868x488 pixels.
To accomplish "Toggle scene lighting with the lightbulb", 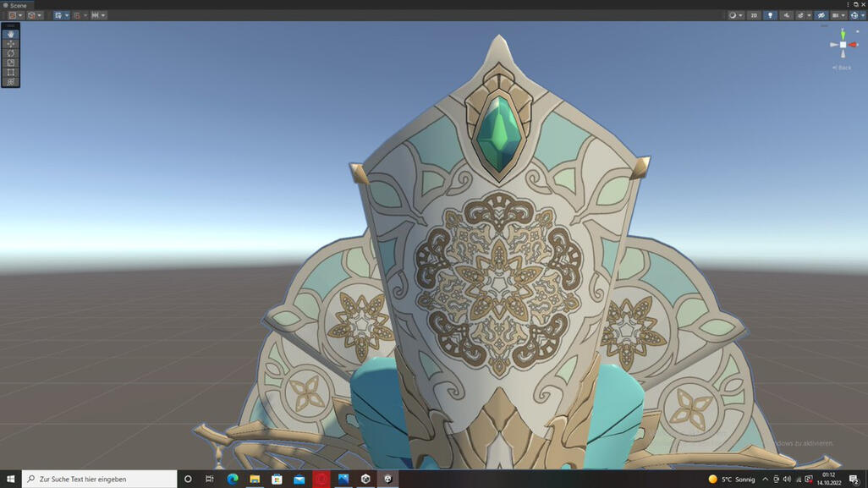I will pyautogui.click(x=770, y=15).
